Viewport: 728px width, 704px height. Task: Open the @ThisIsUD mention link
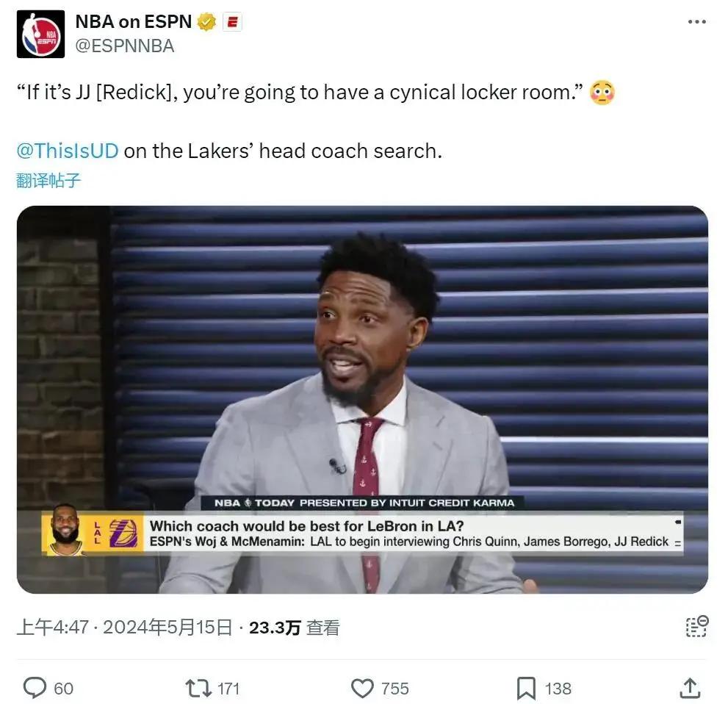[x=68, y=151]
